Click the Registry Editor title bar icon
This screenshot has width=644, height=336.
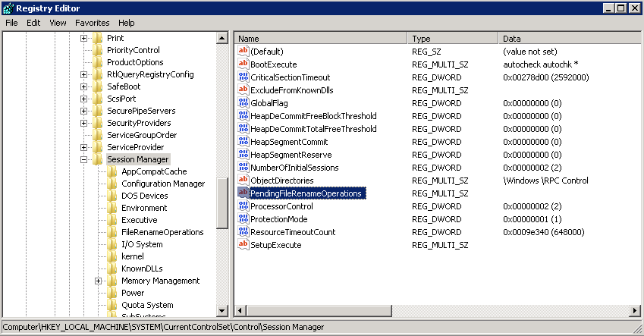click(x=8, y=8)
